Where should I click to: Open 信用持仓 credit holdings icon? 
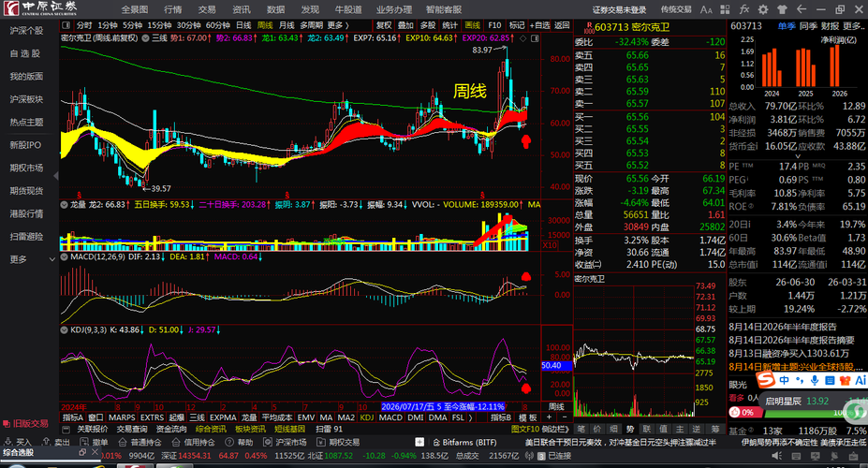(175, 442)
